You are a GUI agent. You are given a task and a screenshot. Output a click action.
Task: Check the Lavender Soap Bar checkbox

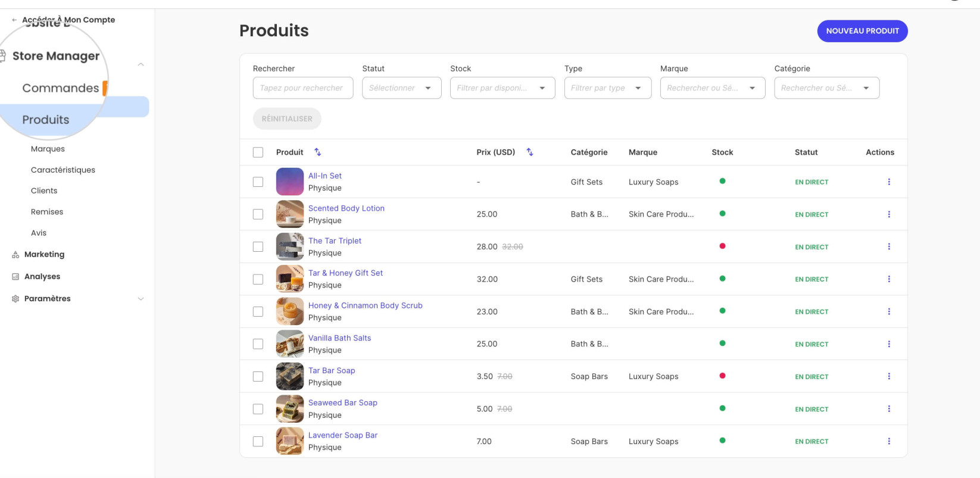tap(258, 441)
